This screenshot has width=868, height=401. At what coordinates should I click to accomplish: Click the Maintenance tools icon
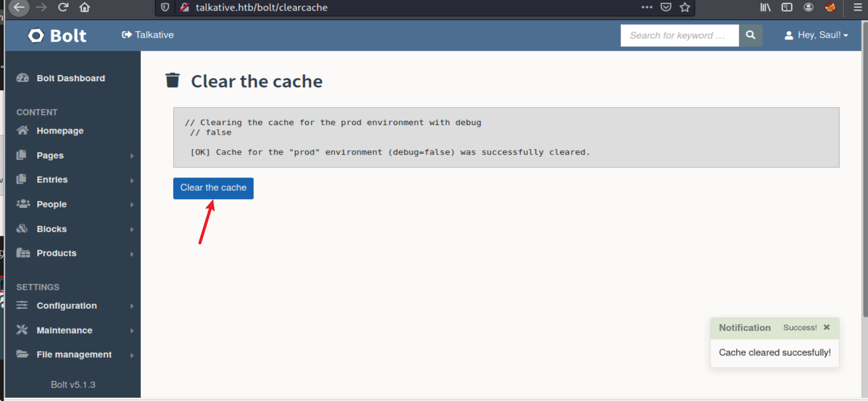click(x=22, y=330)
